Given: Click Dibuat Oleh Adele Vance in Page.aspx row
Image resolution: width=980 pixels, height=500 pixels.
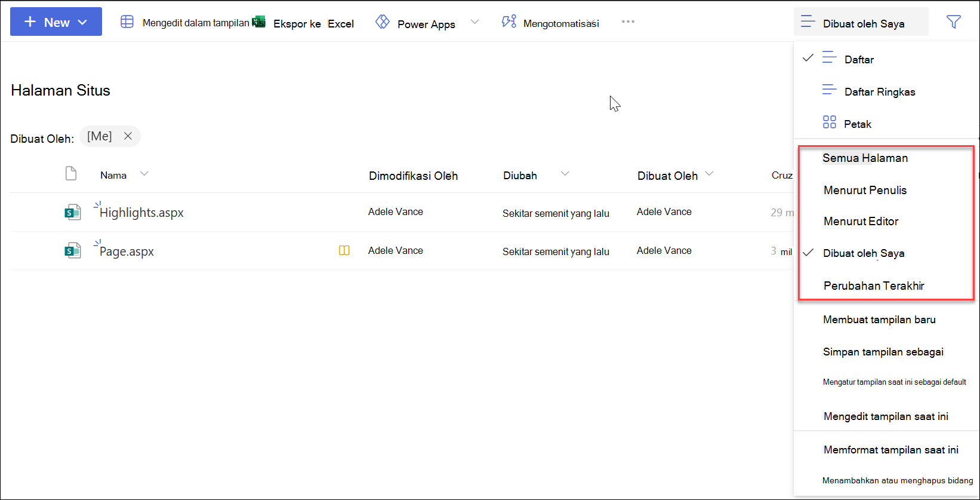Looking at the screenshot, I should coord(664,250).
